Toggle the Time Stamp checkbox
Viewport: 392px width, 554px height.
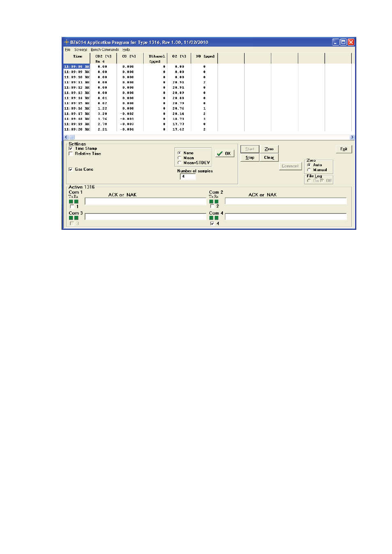click(71, 149)
